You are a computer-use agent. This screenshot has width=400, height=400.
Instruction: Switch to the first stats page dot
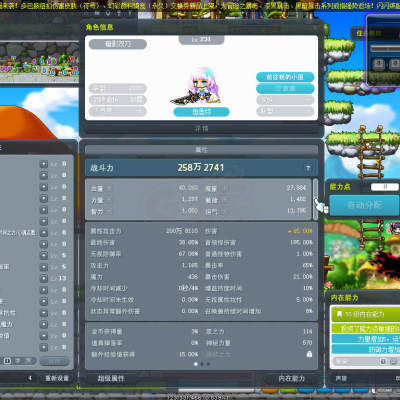coord(196,364)
